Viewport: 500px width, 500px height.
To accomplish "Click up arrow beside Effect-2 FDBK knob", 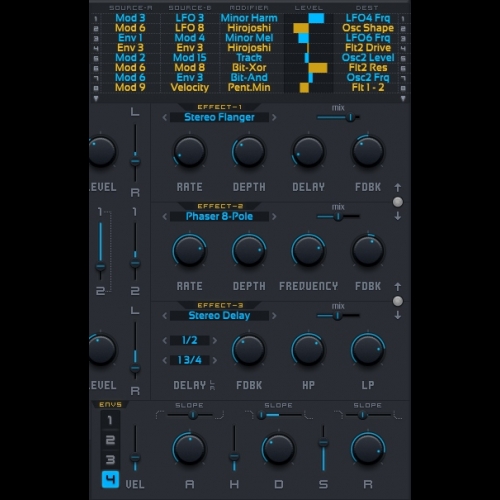I will pyautogui.click(x=397, y=287).
